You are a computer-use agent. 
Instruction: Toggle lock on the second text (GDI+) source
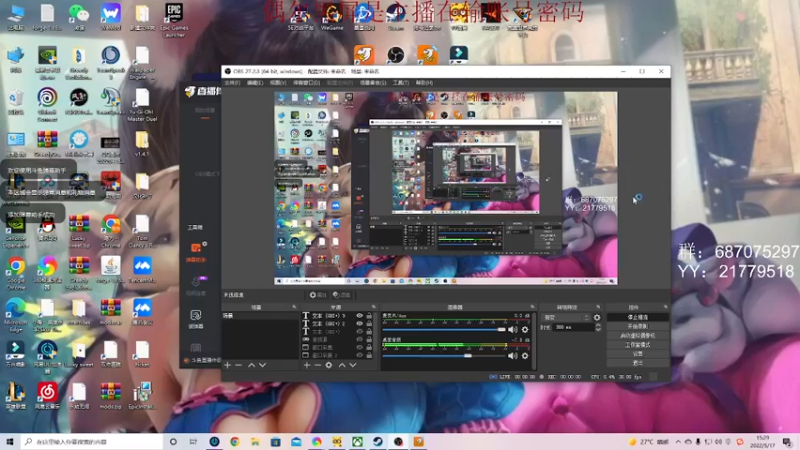point(369,323)
